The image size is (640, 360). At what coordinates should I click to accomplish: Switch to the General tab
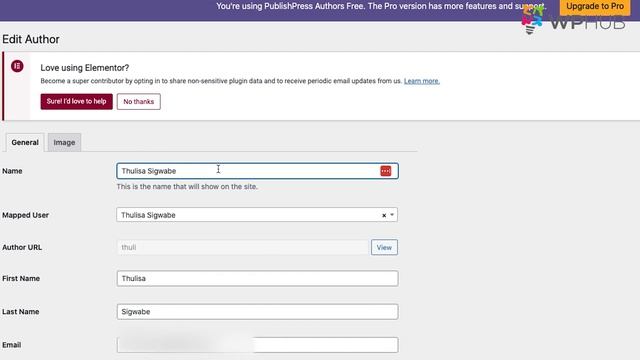(x=25, y=142)
